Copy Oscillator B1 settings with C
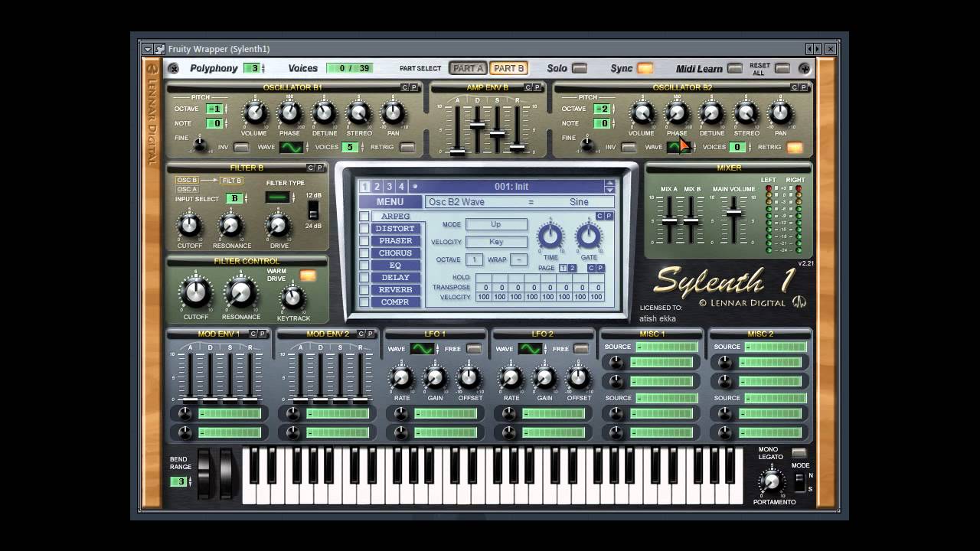Viewport: 980px width, 551px height. coord(405,87)
